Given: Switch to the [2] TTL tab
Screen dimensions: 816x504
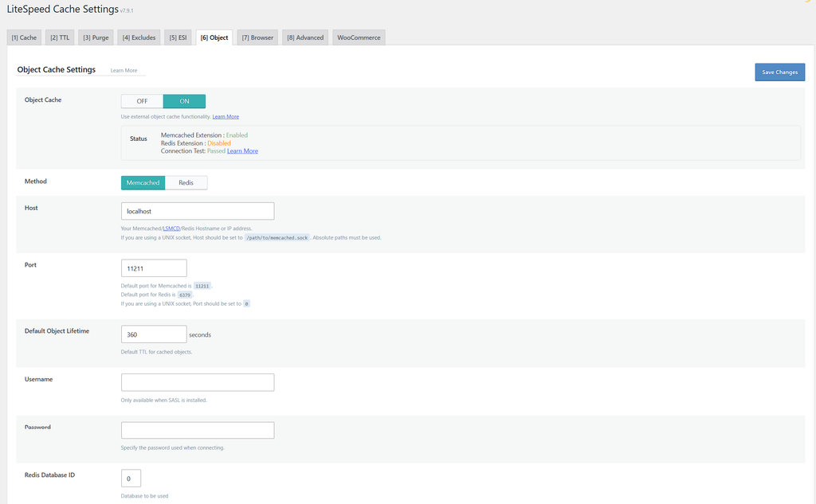Looking at the screenshot, I should tap(60, 37).
